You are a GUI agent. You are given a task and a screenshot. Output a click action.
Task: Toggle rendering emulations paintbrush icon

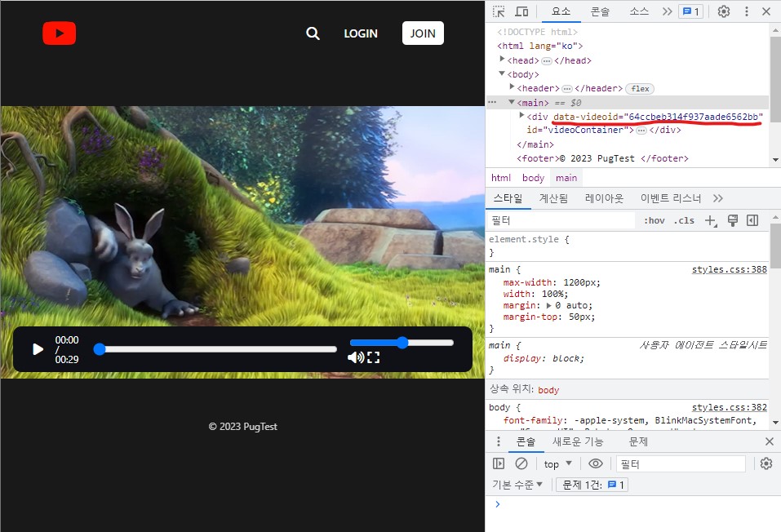click(x=733, y=220)
